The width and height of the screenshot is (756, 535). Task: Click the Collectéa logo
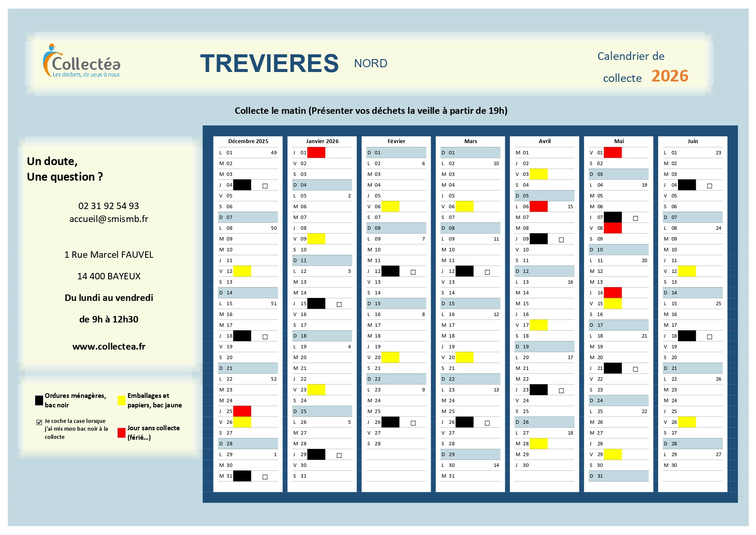(x=81, y=62)
